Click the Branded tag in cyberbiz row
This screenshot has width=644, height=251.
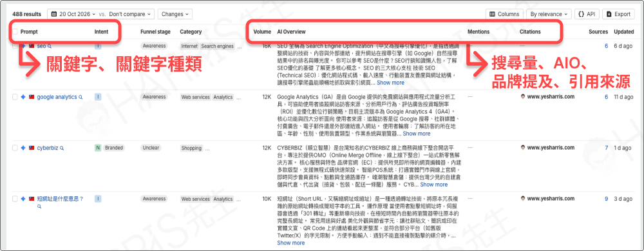coord(114,148)
